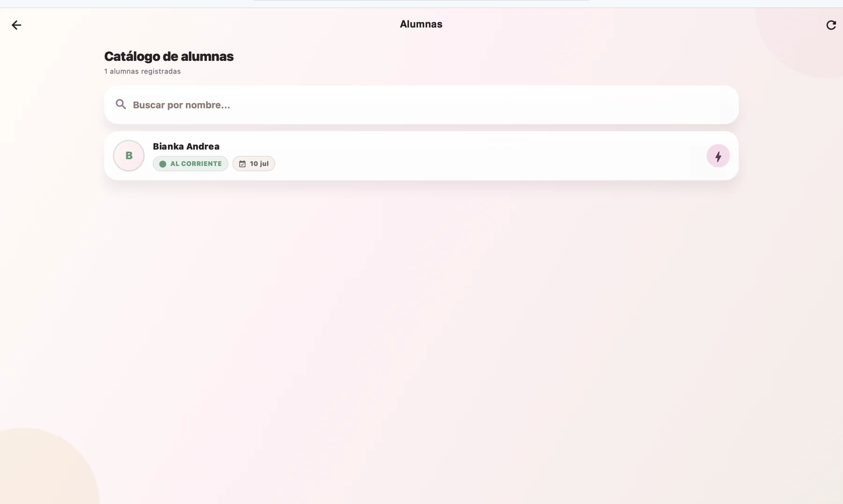
Task: Click the 1 alumnas registradas text
Action: pyautogui.click(x=142, y=72)
